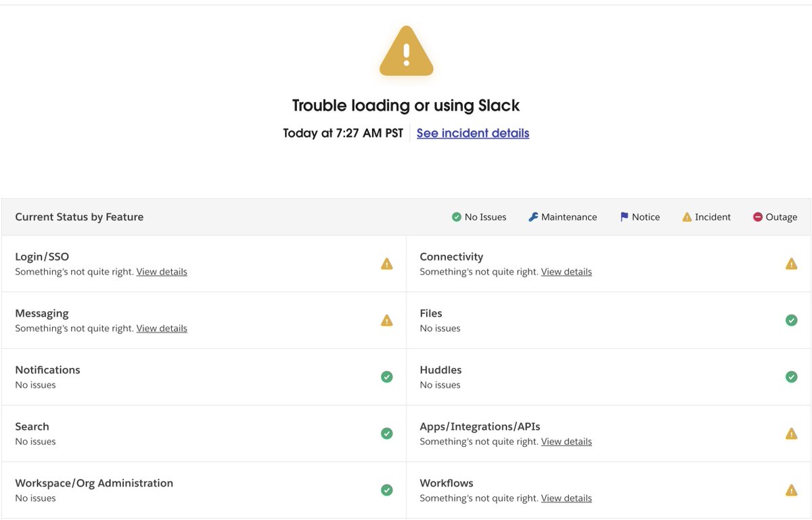Click the Notifications feature title
Screen dimensions: 812x520
pyautogui.click(x=47, y=370)
